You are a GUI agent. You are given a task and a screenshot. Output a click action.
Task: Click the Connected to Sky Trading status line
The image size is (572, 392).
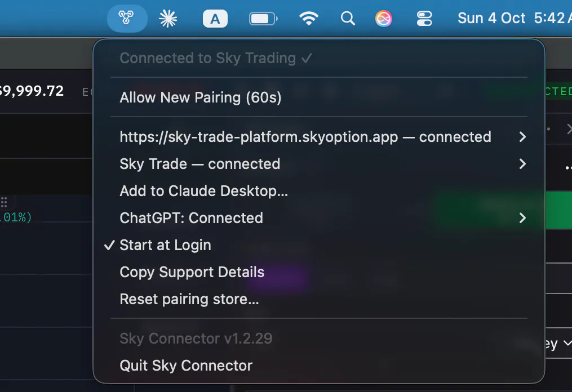(216, 58)
